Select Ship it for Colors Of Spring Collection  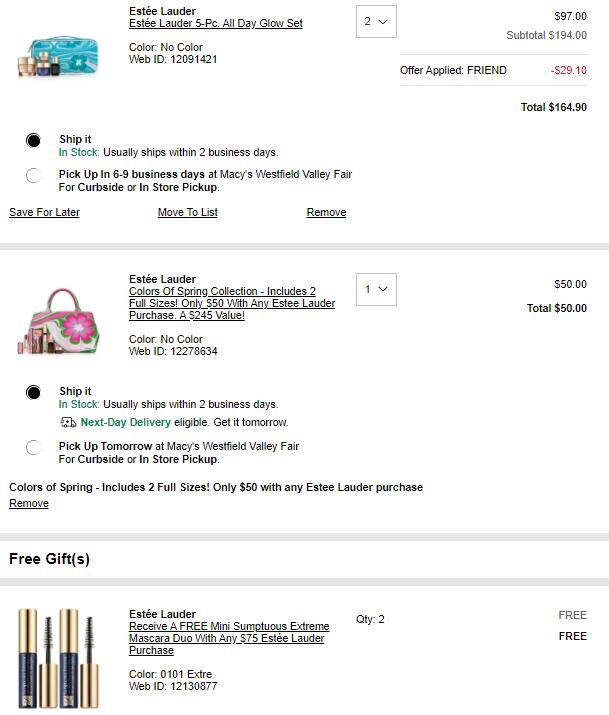tap(34, 393)
